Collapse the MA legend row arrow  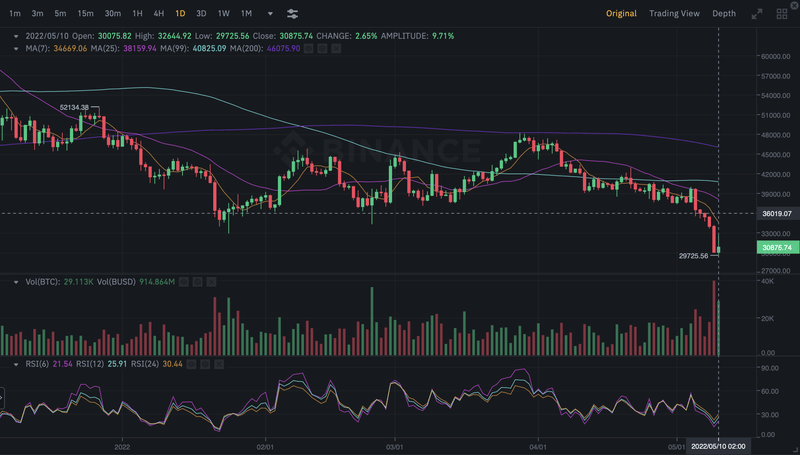pos(9,48)
